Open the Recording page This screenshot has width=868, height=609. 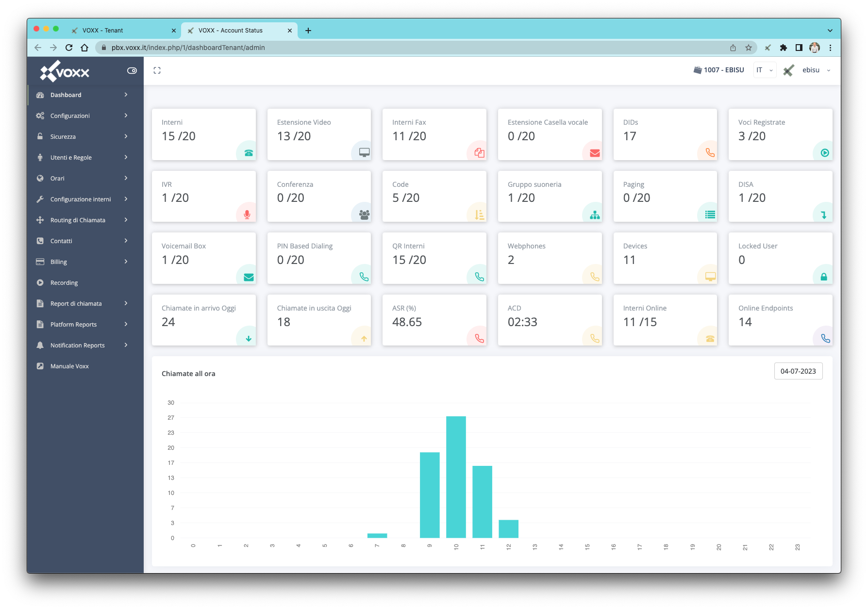(x=85, y=282)
